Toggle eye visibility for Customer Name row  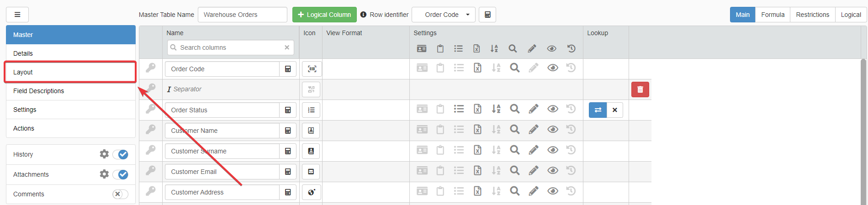pos(552,130)
